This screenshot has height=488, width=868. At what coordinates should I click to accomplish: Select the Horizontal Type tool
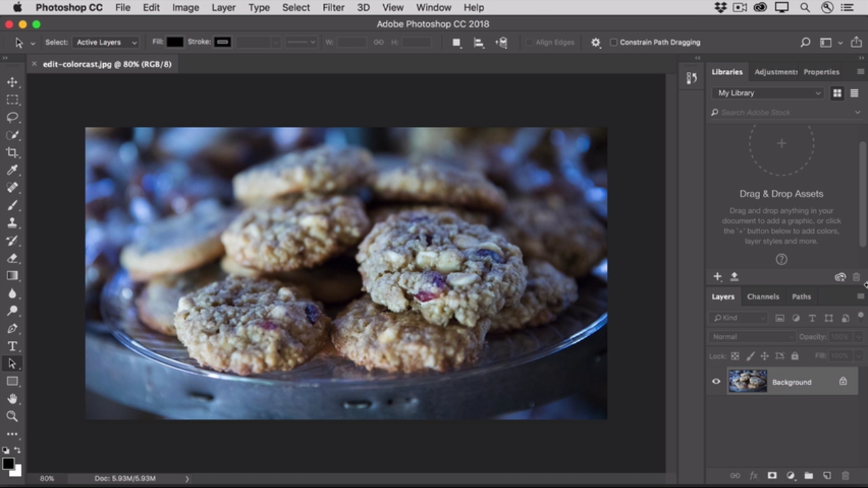pyautogui.click(x=12, y=346)
